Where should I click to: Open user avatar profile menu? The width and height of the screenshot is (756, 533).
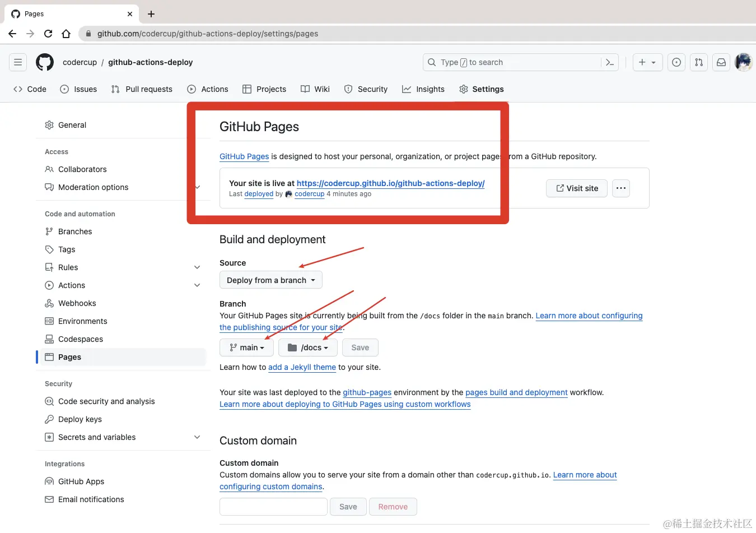click(744, 62)
